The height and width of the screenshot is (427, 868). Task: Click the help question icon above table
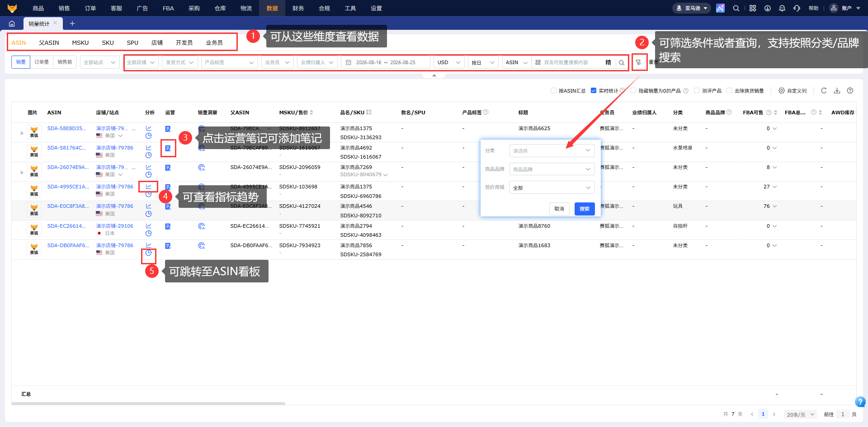(x=850, y=90)
